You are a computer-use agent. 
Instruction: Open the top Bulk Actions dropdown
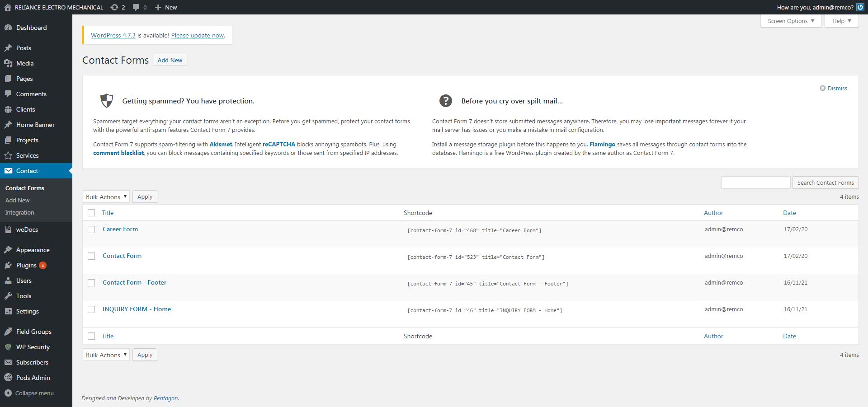click(x=106, y=197)
